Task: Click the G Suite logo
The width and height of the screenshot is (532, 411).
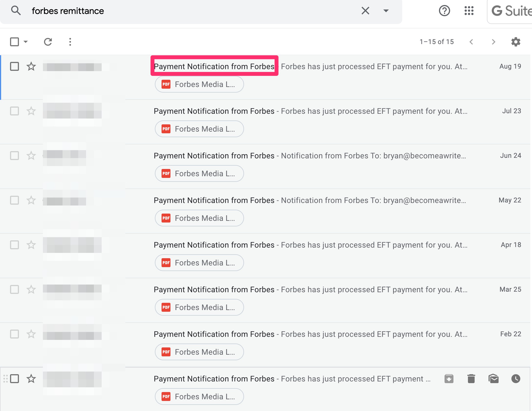Action: click(512, 11)
